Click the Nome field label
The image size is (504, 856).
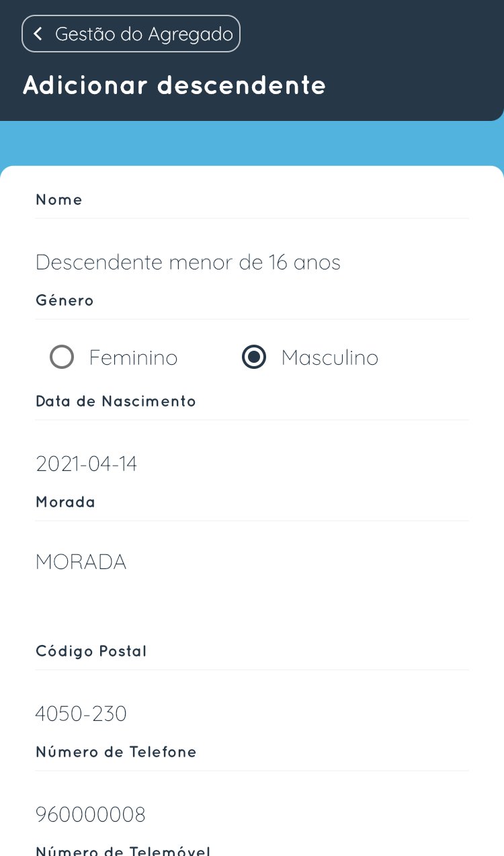(59, 200)
